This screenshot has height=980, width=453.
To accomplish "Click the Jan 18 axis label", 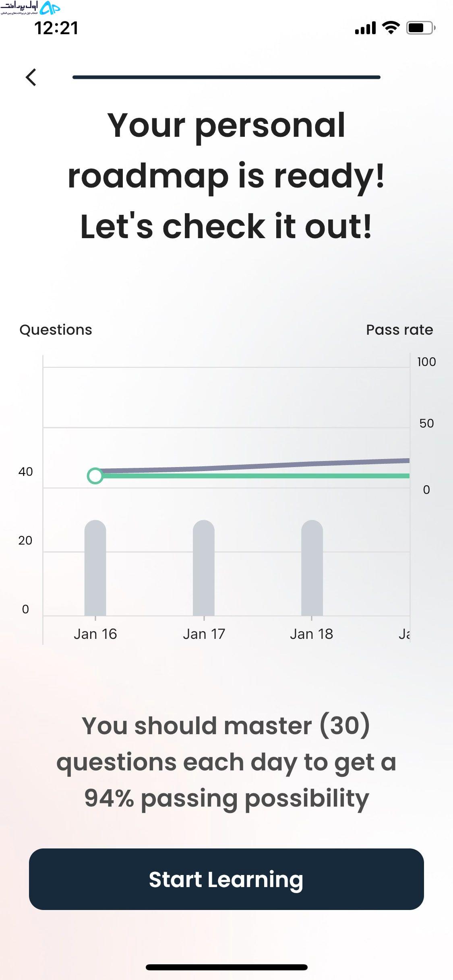I will [x=312, y=634].
